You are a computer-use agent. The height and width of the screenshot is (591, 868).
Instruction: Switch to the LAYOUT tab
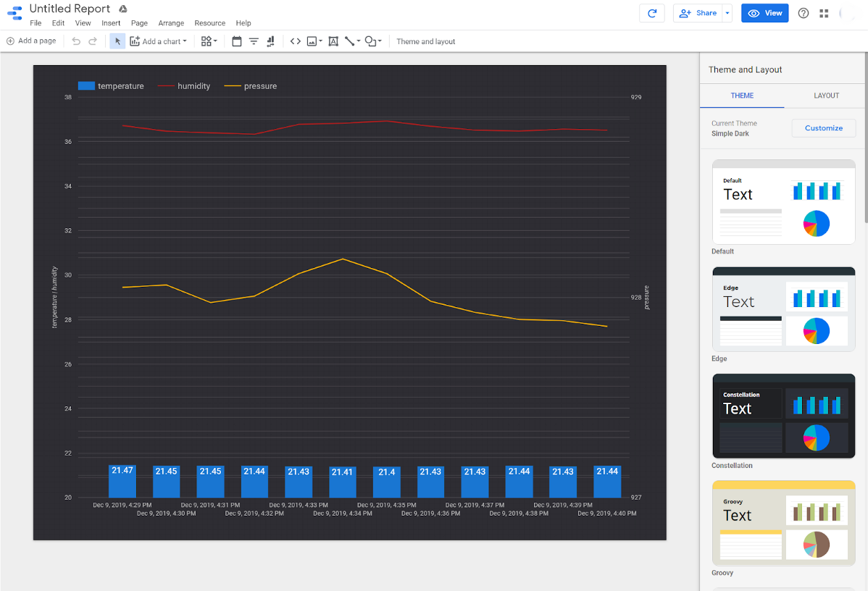click(x=826, y=95)
